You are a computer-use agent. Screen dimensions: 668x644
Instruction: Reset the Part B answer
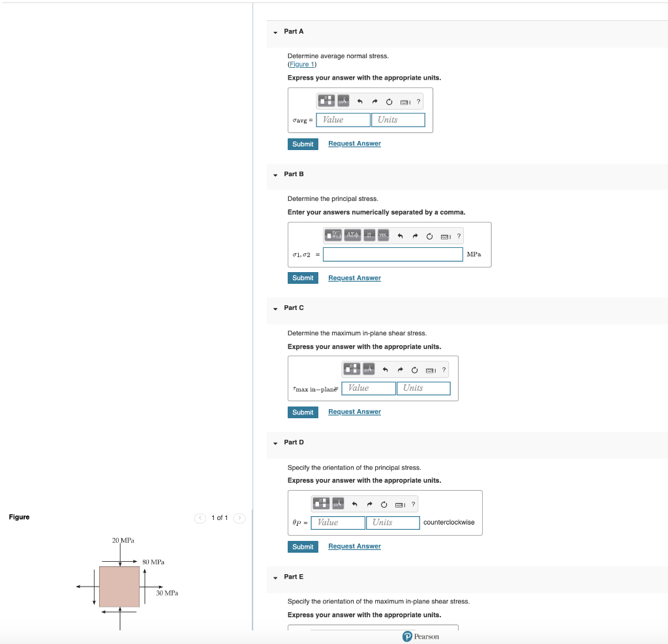429,236
